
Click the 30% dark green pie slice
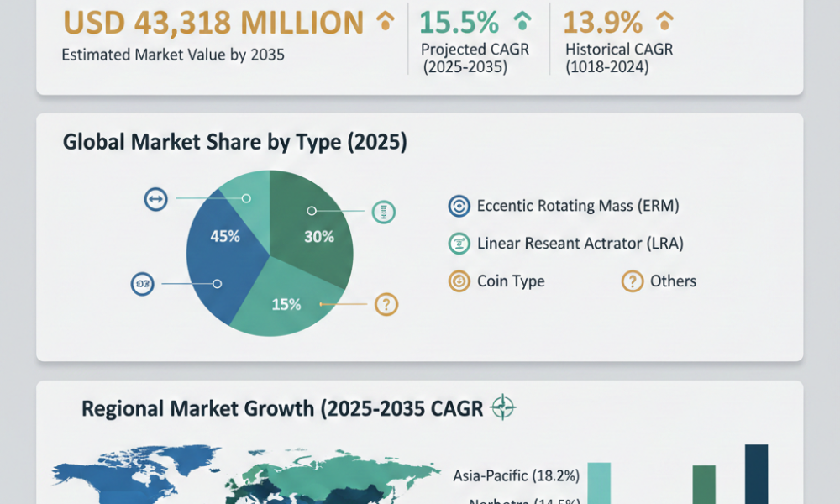[313, 230]
